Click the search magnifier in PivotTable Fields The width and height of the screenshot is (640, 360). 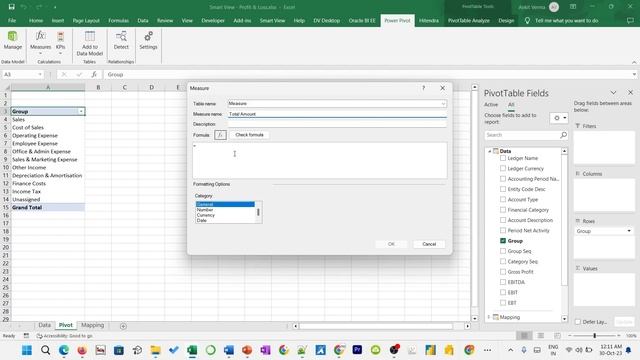563,135
